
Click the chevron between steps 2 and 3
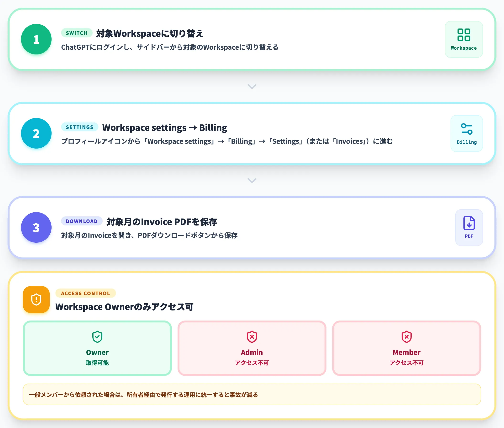click(x=252, y=181)
